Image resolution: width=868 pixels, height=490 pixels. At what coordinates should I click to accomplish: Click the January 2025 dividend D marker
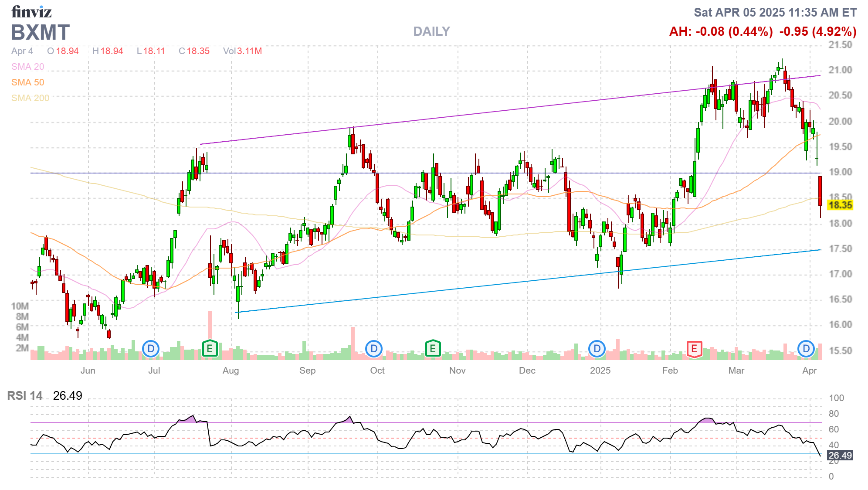597,349
